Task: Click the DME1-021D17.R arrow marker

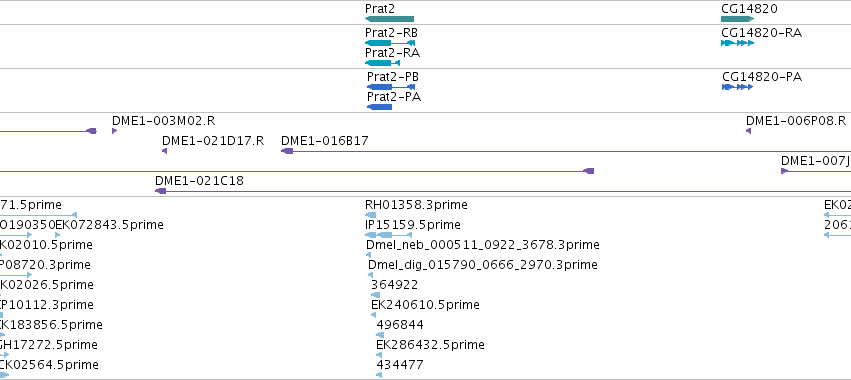Action: (164, 151)
